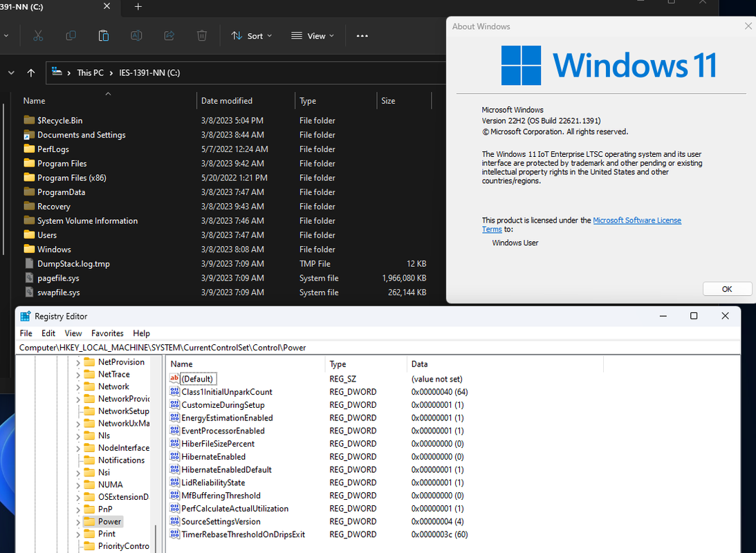Screen dimensions: 756x553
Task: Click the Copy icon in File Explorer toolbar
Action: 71,36
